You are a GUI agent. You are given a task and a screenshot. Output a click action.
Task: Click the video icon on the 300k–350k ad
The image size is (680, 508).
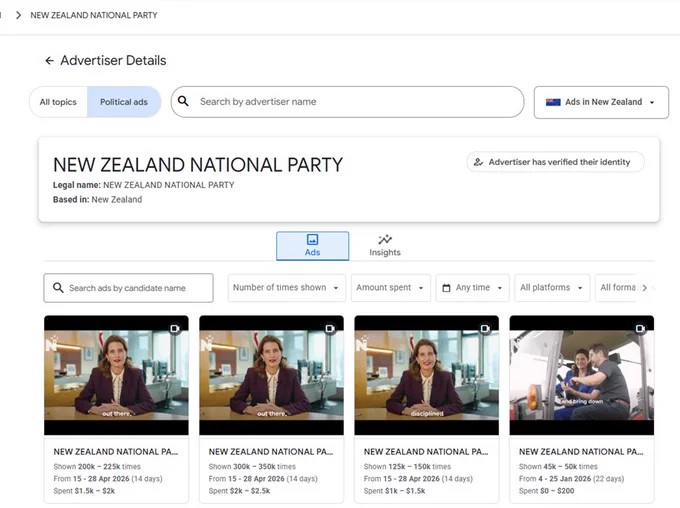point(330,328)
